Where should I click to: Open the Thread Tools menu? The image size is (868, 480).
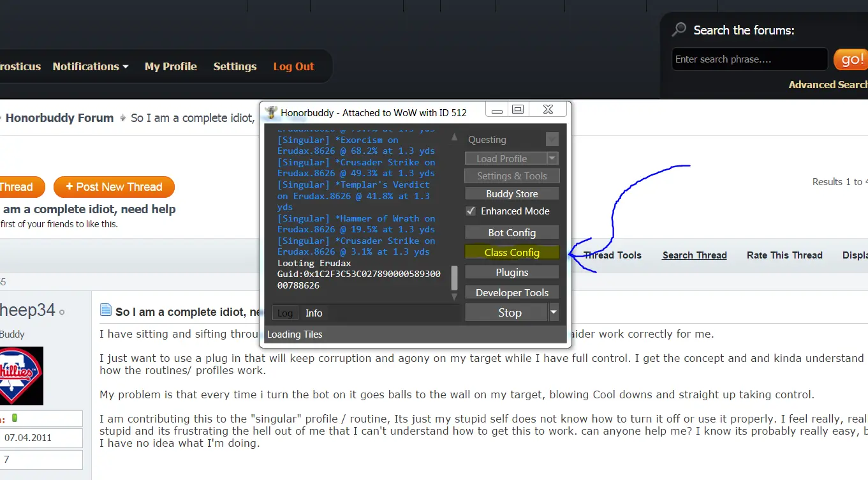tap(612, 255)
